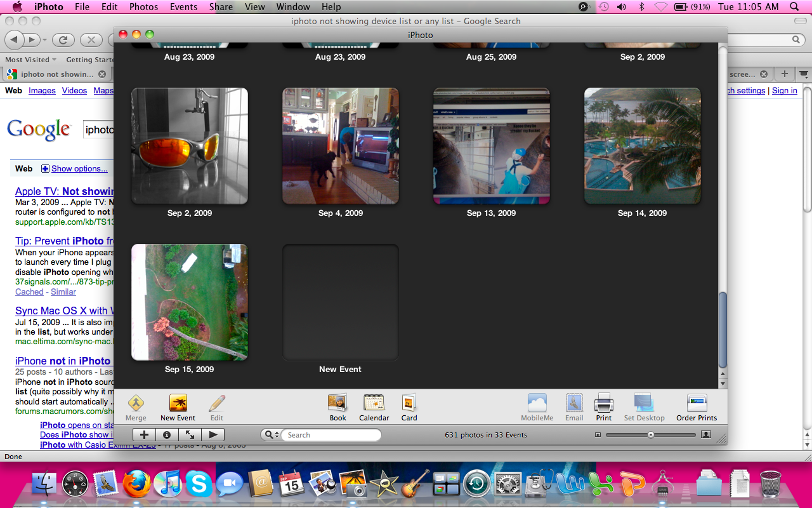812x508 pixels.
Task: Open the Share menu
Action: coord(221,7)
